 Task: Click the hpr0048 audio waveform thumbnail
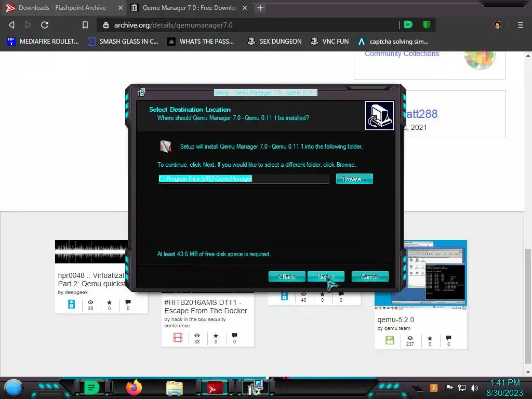pyautogui.click(x=91, y=251)
